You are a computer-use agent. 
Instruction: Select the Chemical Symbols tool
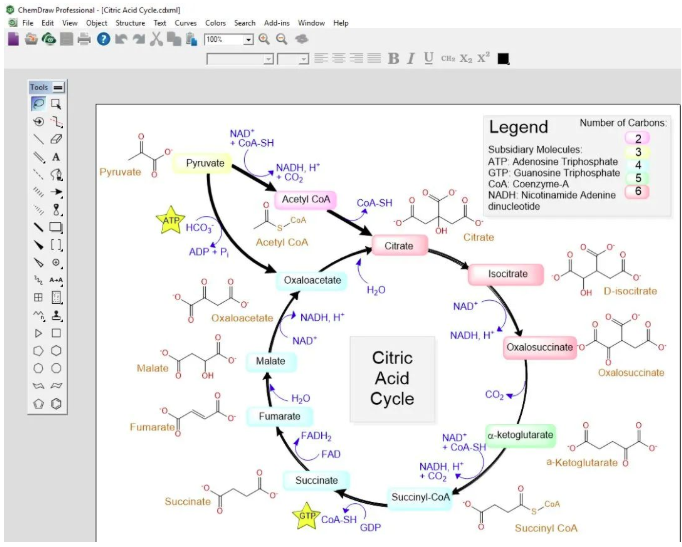[56, 263]
